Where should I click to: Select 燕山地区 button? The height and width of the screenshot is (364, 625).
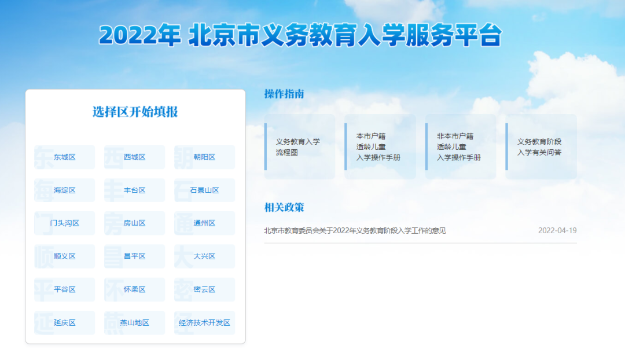click(x=134, y=322)
